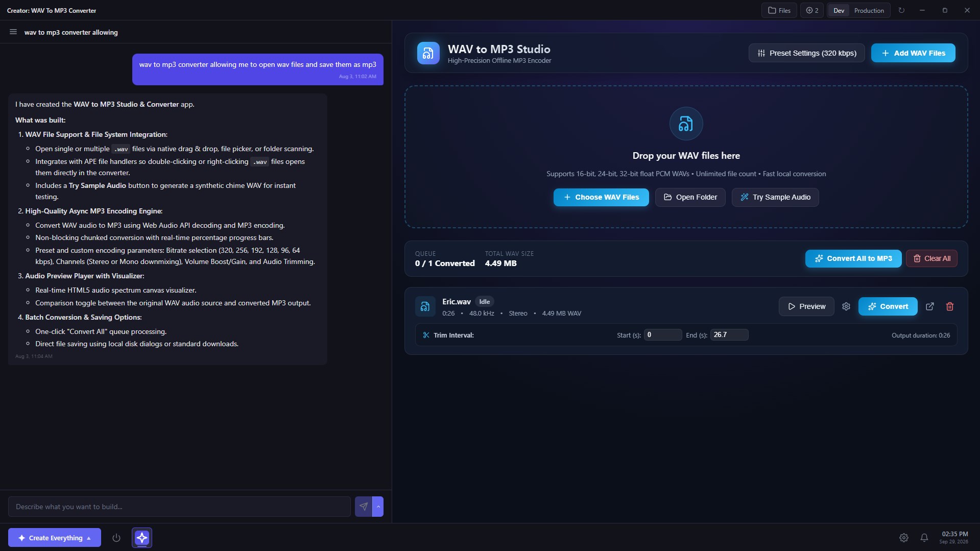Click the 'Eric.wav' file name
980x551 pixels.
tap(457, 302)
